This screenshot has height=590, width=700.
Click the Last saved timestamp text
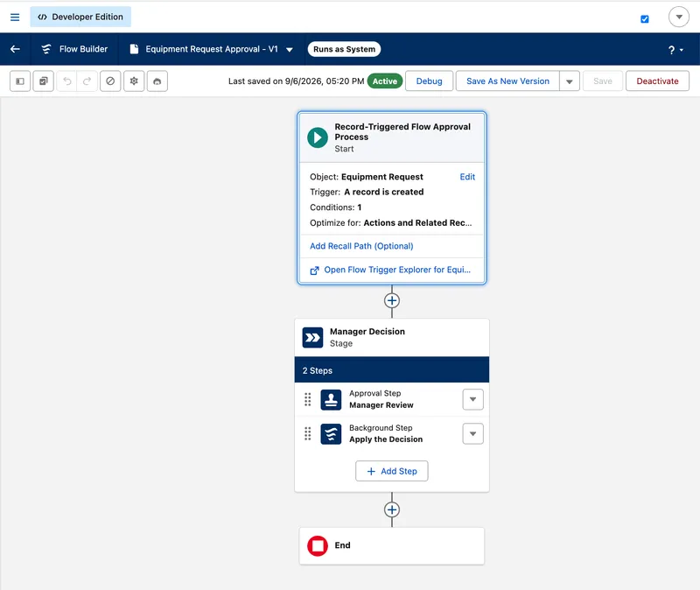point(296,81)
